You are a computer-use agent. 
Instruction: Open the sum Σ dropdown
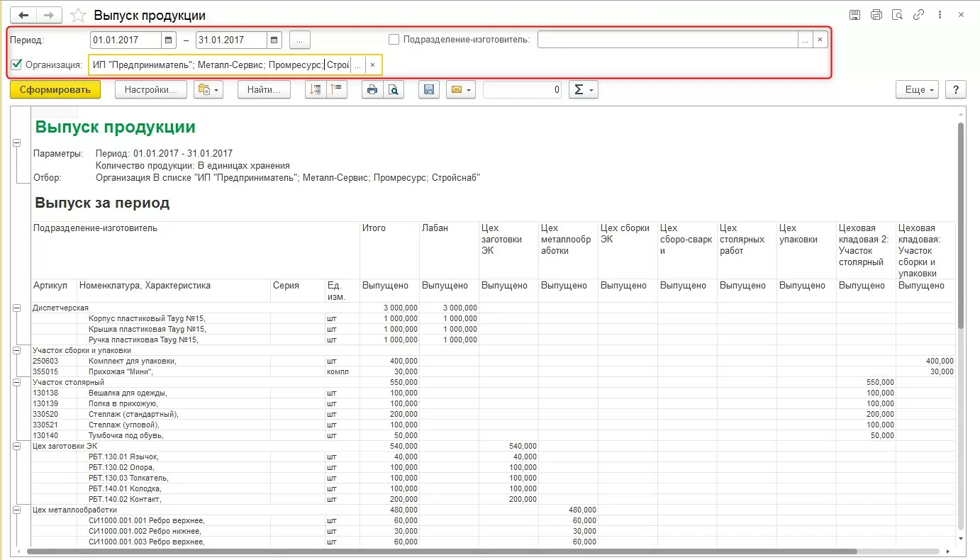[x=584, y=90]
